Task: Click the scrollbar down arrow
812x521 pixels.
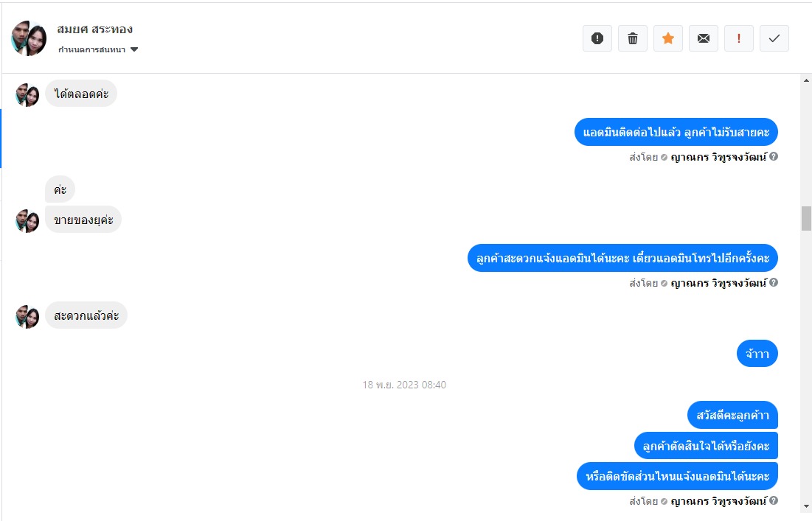Action: point(806,506)
